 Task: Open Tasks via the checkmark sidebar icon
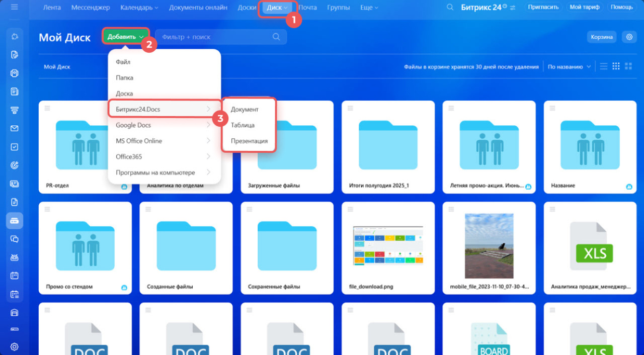click(x=15, y=147)
